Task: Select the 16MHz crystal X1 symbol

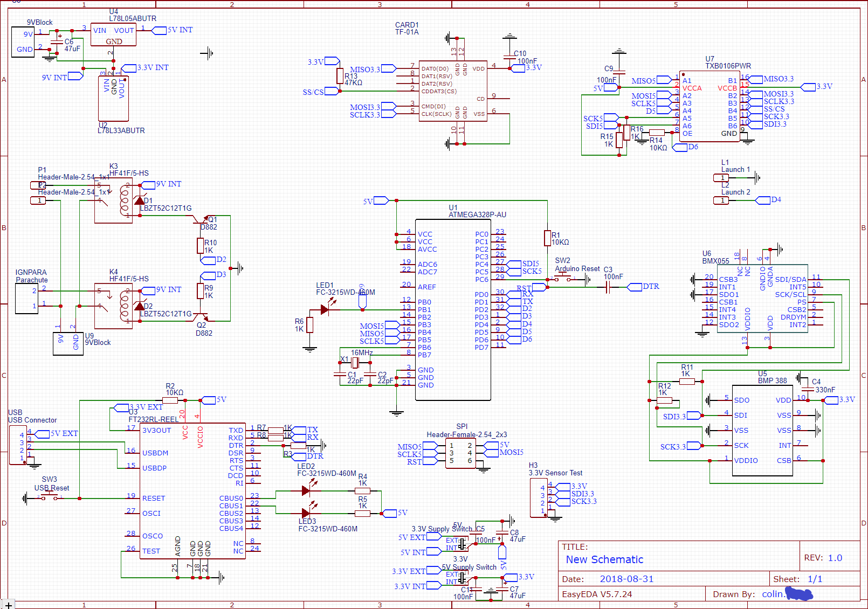Action: (x=355, y=363)
